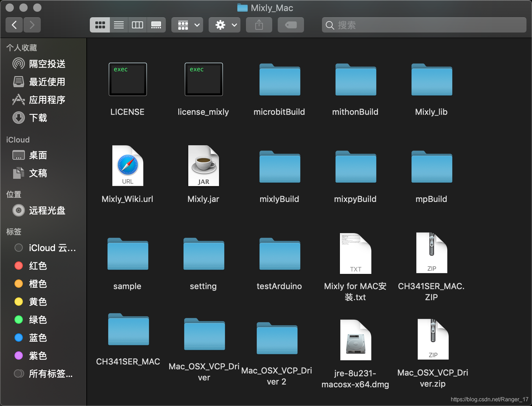Select the mixpyBuild folder icon
Screen dimensions: 532x406
pyautogui.click(x=356, y=167)
